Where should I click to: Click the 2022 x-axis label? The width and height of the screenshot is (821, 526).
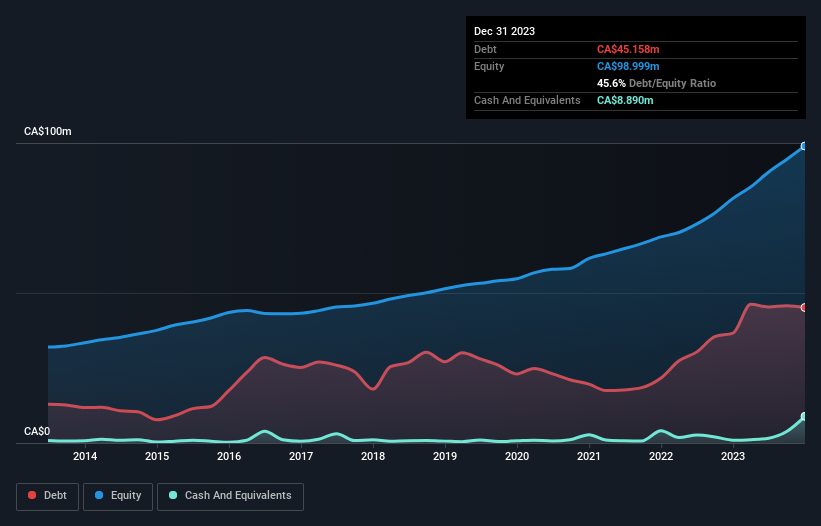pos(661,456)
